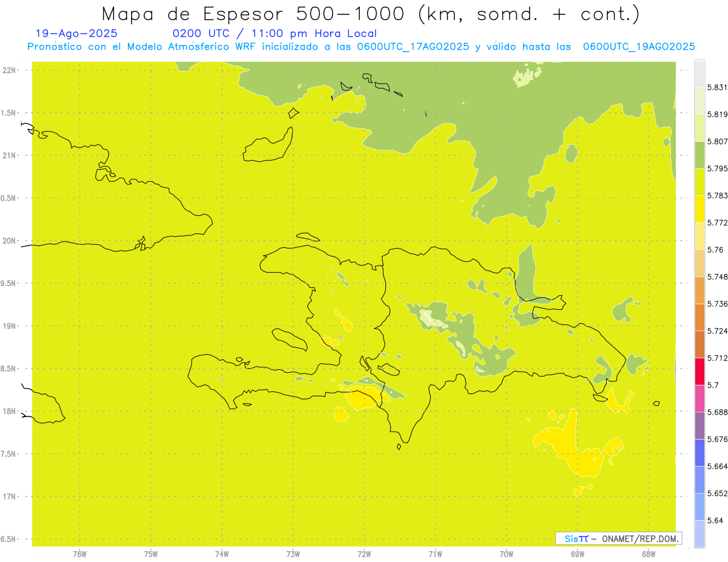Click the legend value 5.712
This screenshot has height=562, width=728.
(x=717, y=358)
